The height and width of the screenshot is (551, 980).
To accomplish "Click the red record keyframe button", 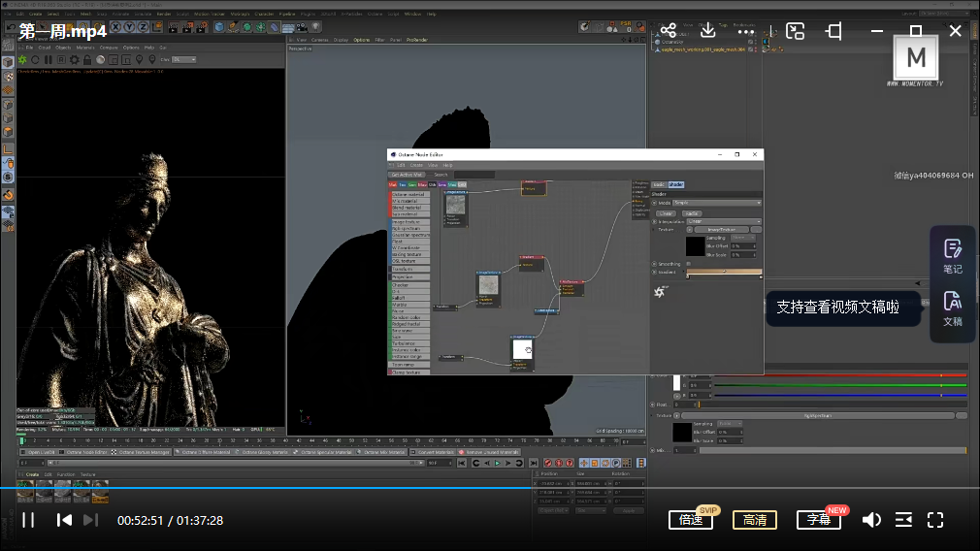I will (x=548, y=463).
